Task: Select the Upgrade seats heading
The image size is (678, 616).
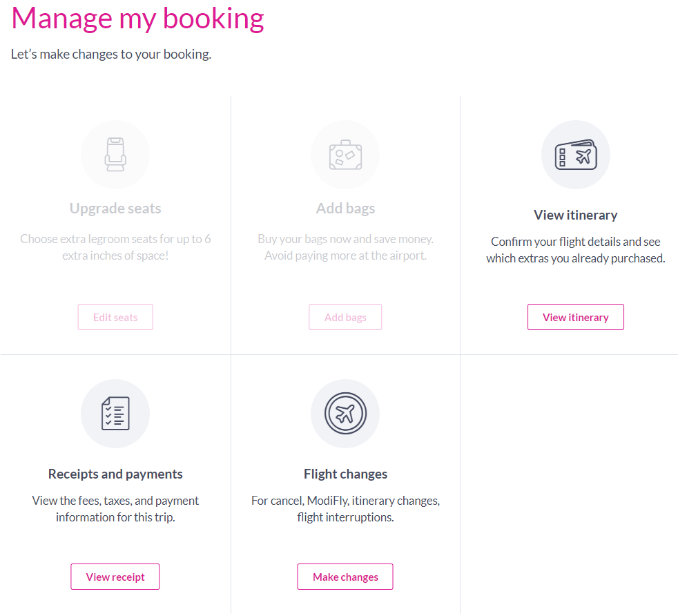Action: 115,209
